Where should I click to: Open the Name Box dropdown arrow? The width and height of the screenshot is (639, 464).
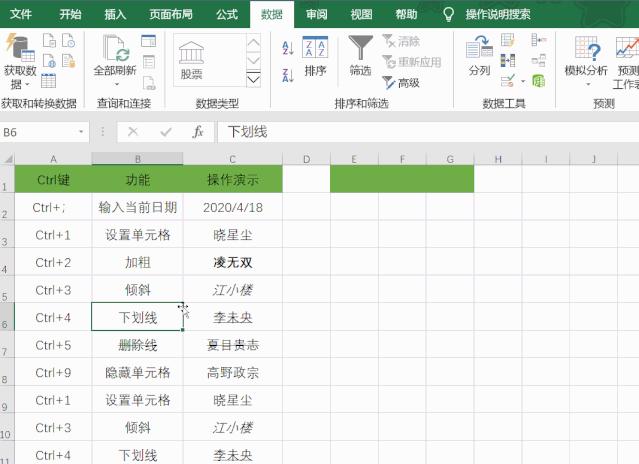point(81,132)
